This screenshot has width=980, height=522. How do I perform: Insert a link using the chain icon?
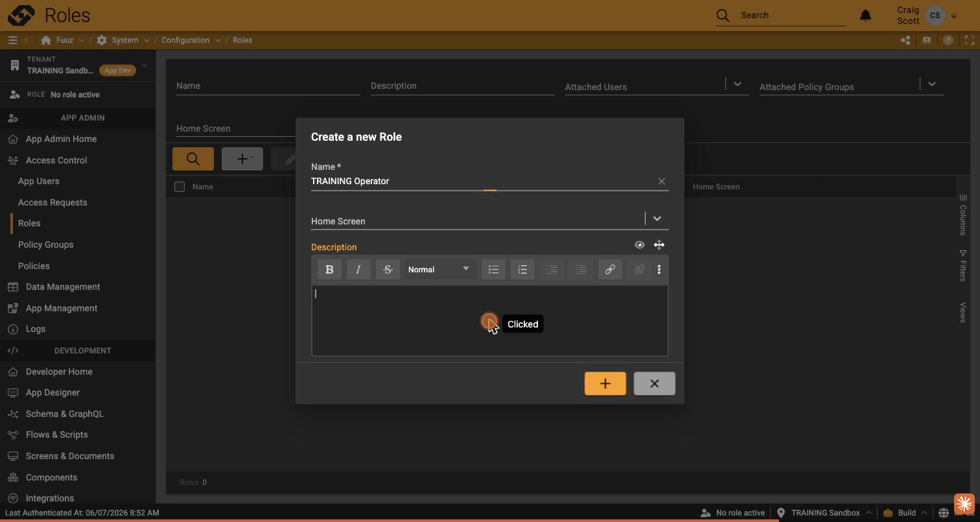tap(610, 270)
